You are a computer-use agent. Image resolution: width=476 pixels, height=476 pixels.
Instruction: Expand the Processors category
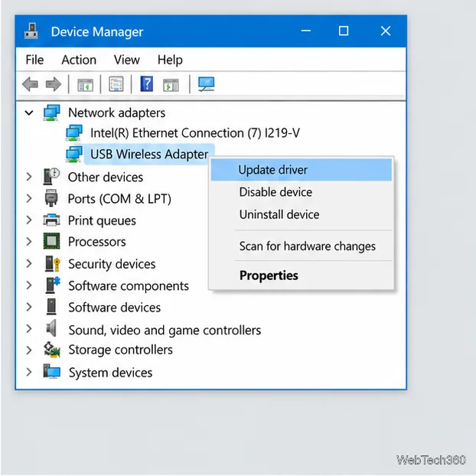tap(29, 242)
